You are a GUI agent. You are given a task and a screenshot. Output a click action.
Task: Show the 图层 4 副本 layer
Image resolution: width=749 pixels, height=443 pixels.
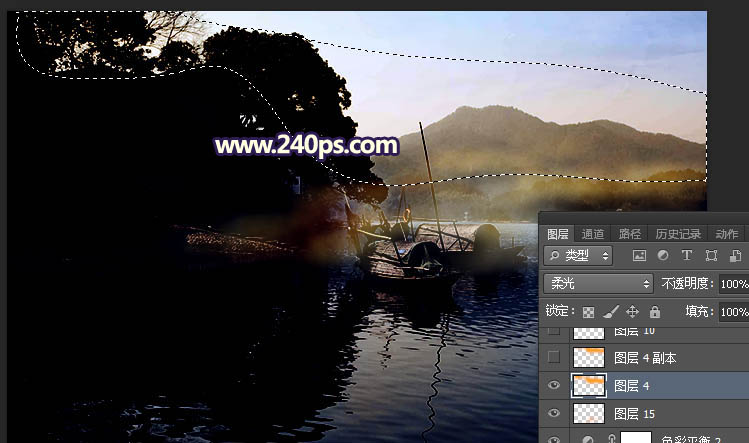coord(554,357)
